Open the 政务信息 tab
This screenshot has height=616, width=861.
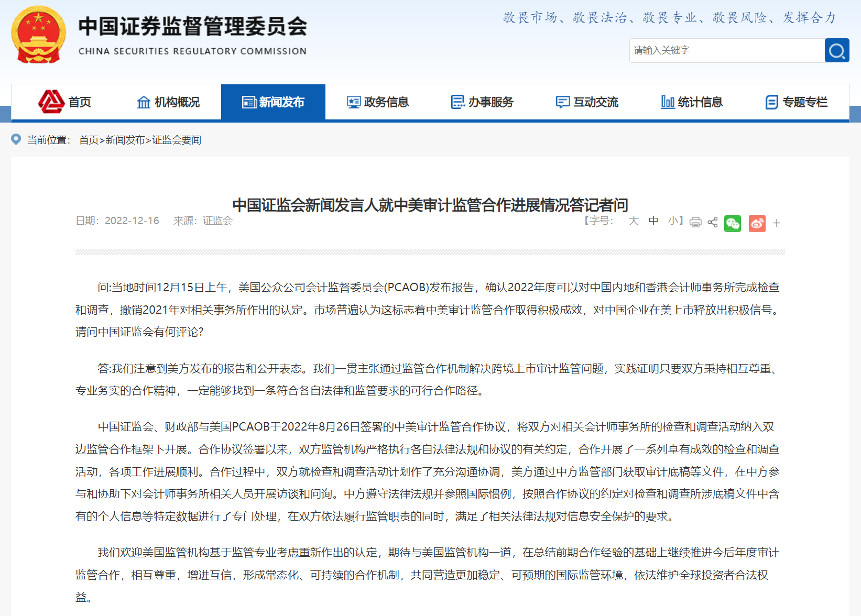(x=378, y=102)
